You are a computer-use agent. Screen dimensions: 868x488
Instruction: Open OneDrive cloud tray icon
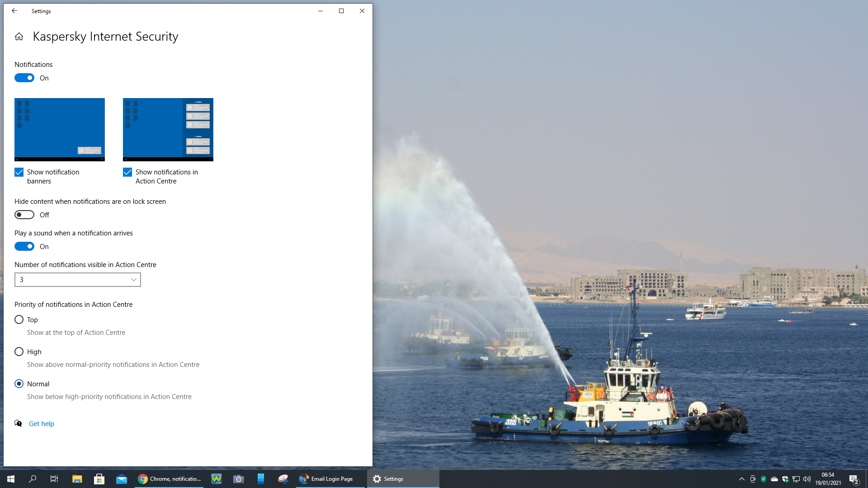click(774, 479)
